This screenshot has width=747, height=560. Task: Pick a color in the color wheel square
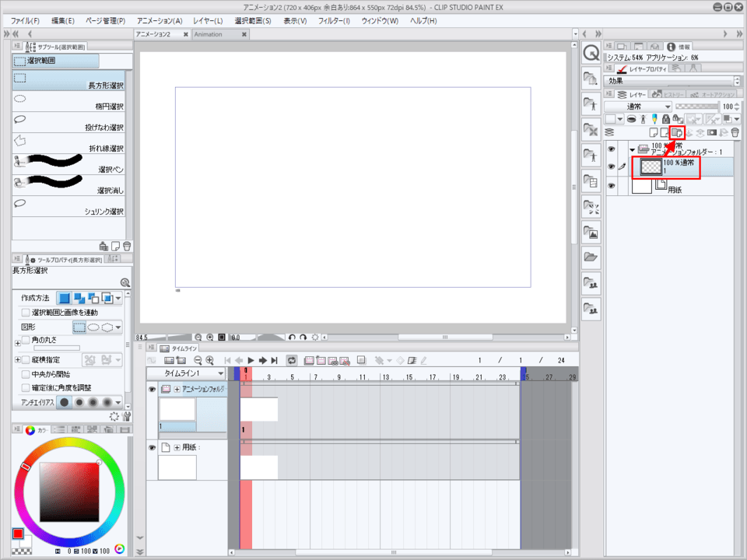tap(69, 492)
